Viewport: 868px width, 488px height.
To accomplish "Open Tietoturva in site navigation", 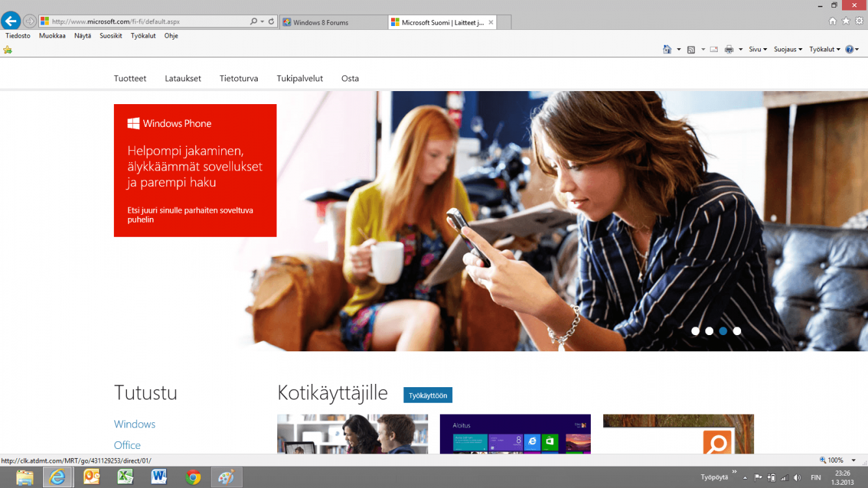I will (239, 78).
